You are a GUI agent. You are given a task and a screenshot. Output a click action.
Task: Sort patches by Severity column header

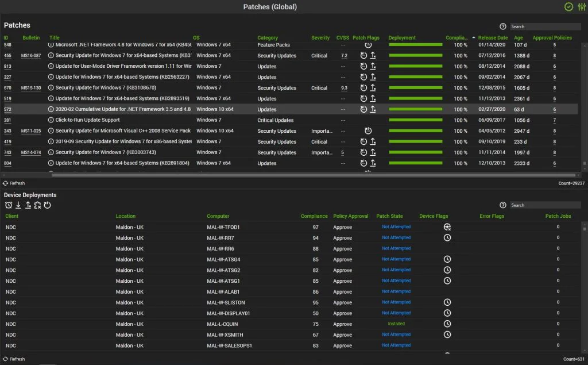coord(320,37)
